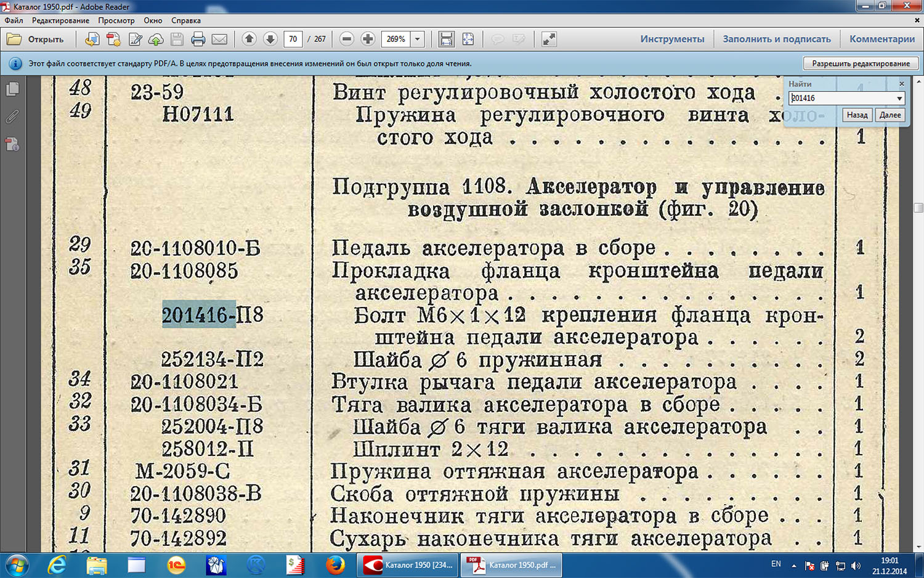Screen dimensions: 924x578
Task: Go to previous page with up arrow
Action: point(249,39)
